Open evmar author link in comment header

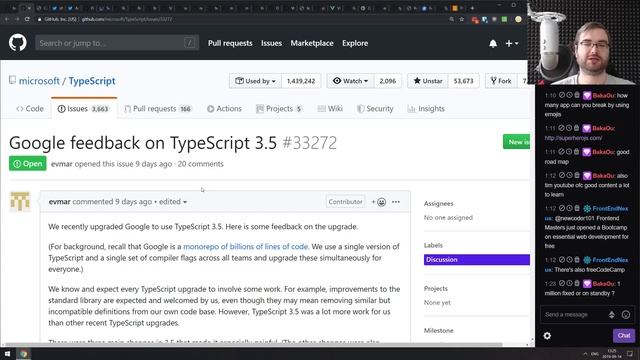click(x=60, y=202)
